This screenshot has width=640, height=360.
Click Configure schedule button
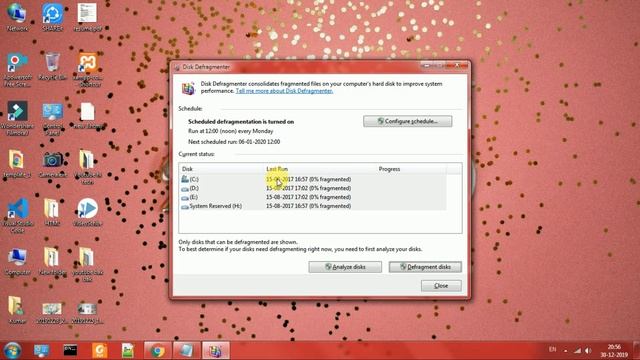click(407, 121)
